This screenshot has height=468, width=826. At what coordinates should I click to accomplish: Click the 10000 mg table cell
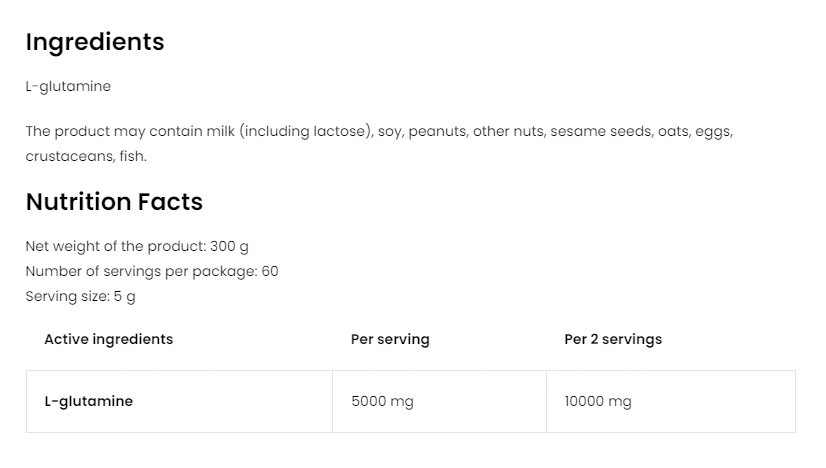(598, 401)
